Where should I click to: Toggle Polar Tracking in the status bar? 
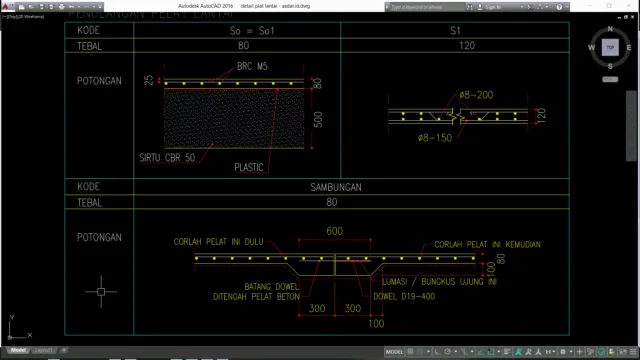pyautogui.click(x=448, y=352)
